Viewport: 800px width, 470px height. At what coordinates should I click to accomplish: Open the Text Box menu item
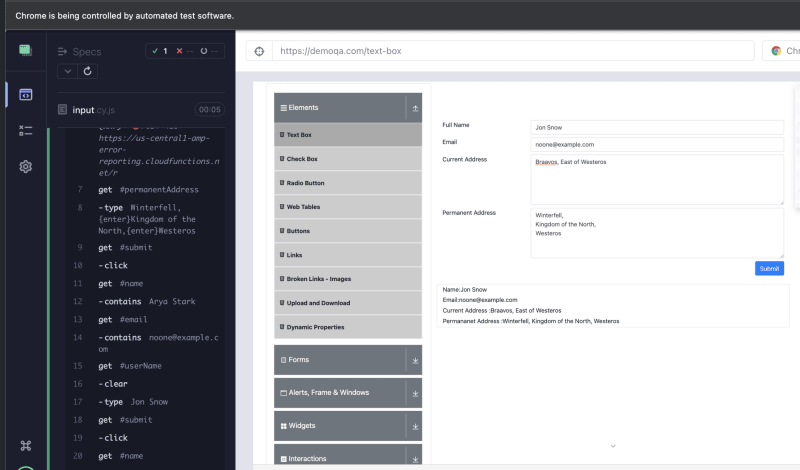click(348, 135)
